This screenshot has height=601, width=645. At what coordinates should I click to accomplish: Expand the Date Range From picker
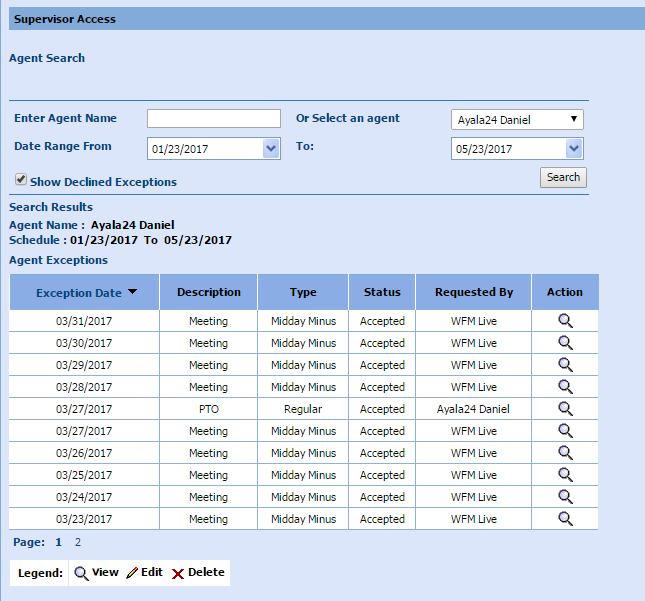click(271, 149)
